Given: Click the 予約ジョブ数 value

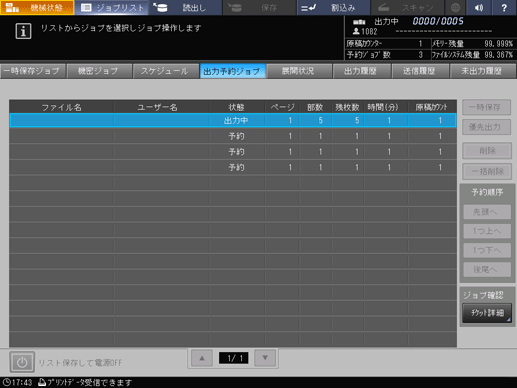Looking at the screenshot, I should [421, 55].
